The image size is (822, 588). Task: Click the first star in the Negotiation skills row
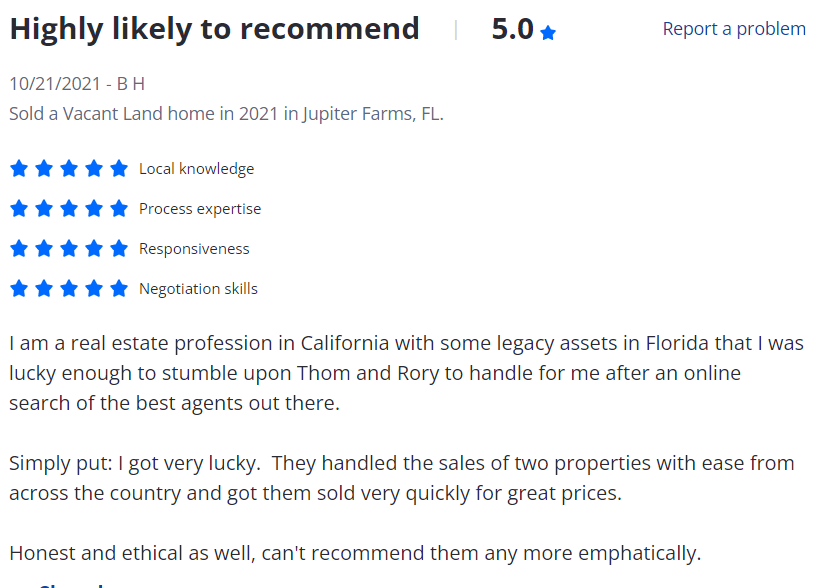19,288
